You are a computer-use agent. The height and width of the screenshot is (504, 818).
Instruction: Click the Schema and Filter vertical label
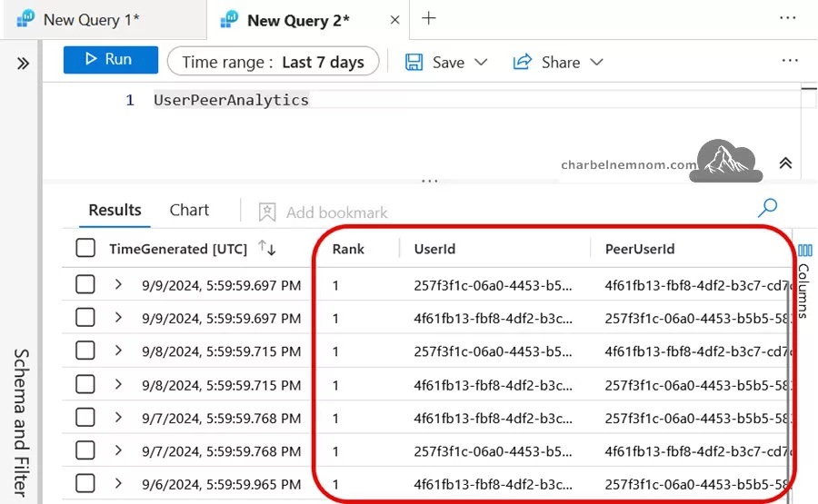[x=20, y=422]
